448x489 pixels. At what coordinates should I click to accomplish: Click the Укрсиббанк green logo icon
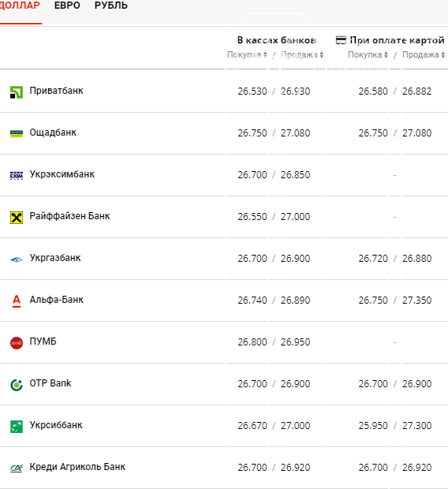click(x=17, y=427)
